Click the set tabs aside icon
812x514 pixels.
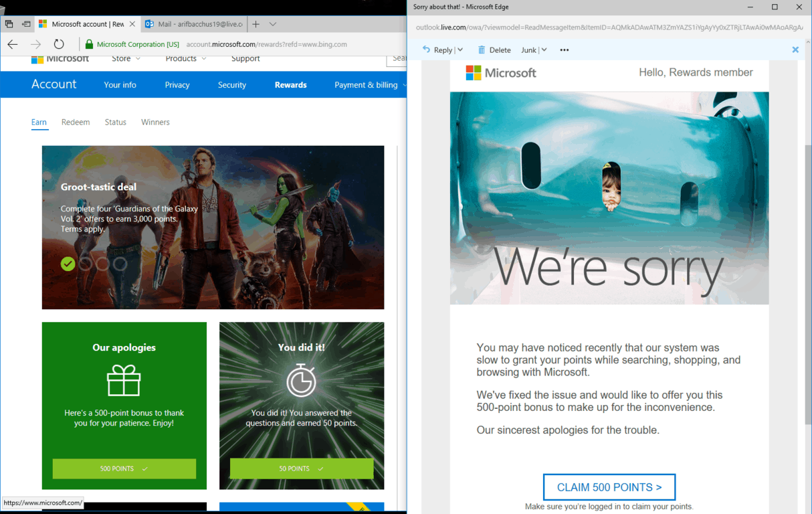coord(26,24)
